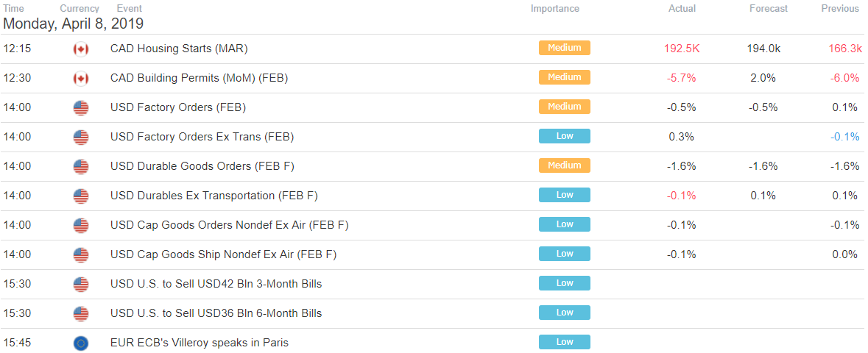Open CAD Building Permits (MoM) (FEB) event
The height and width of the screenshot is (353, 868).
pos(200,78)
